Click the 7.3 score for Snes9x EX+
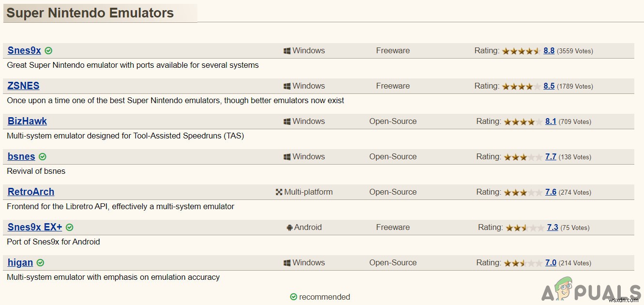The image size is (644, 305). [553, 227]
